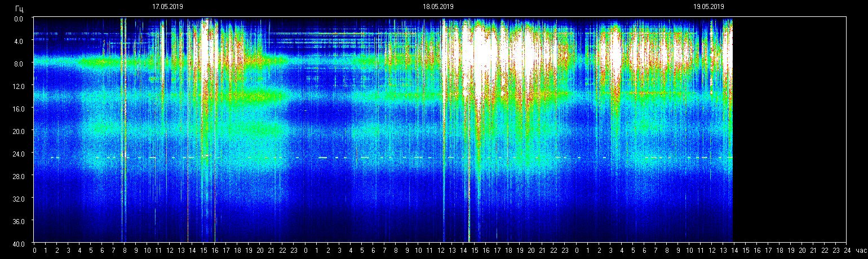This screenshot has width=868, height=259.
Task: Select the 28.0 frequency axis label
Action: [17, 176]
